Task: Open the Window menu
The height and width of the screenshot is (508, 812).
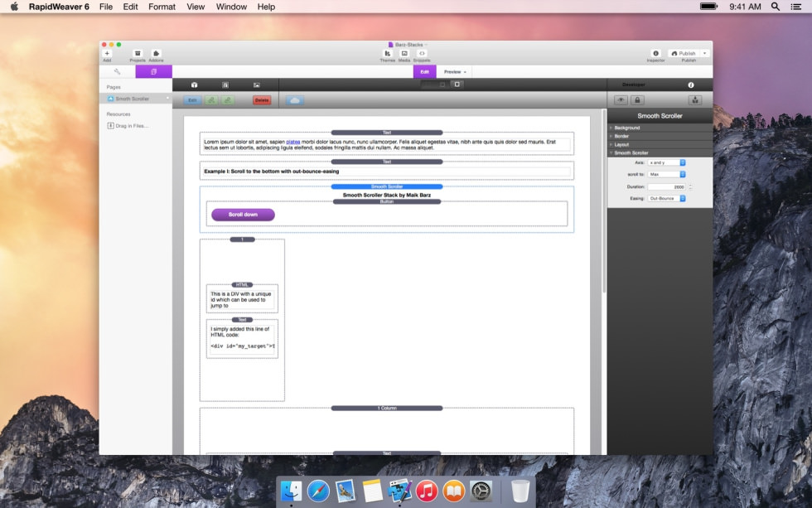Action: coord(231,7)
